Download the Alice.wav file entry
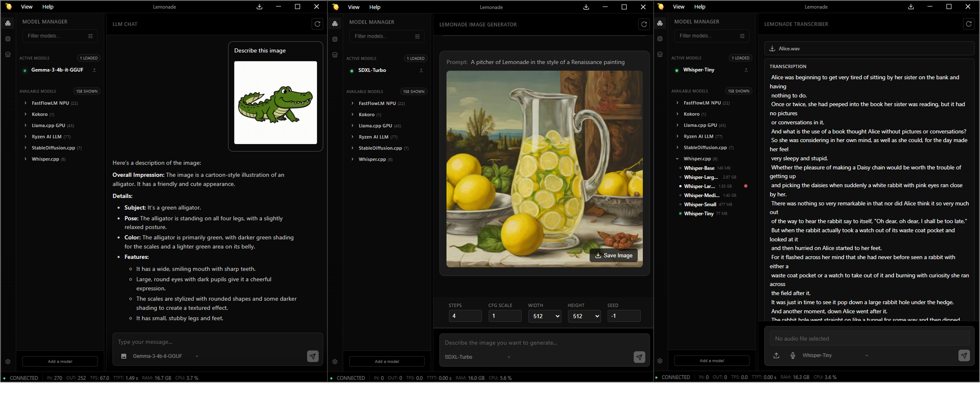 coord(869,49)
